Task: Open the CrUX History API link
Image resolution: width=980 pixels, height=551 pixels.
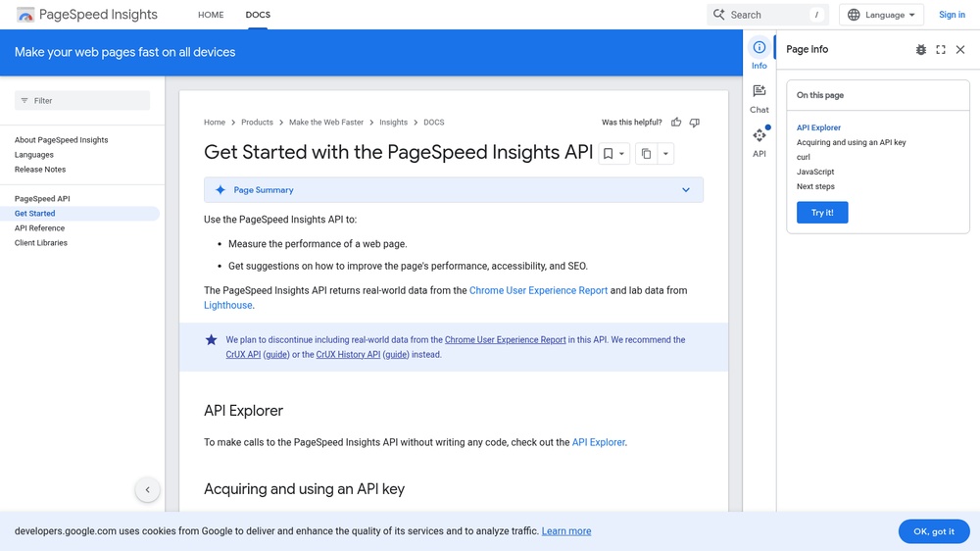Action: (348, 354)
